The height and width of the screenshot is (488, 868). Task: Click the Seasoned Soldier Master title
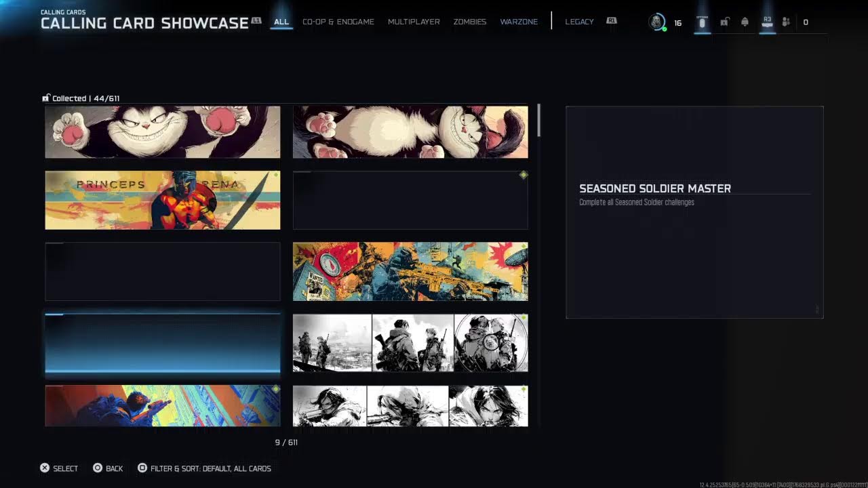click(655, 188)
